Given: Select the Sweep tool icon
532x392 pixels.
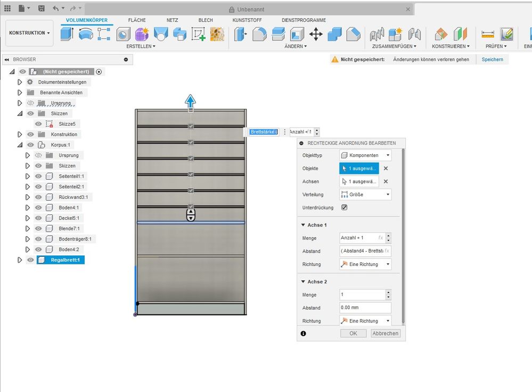Looking at the screenshot, I should pos(104,34).
